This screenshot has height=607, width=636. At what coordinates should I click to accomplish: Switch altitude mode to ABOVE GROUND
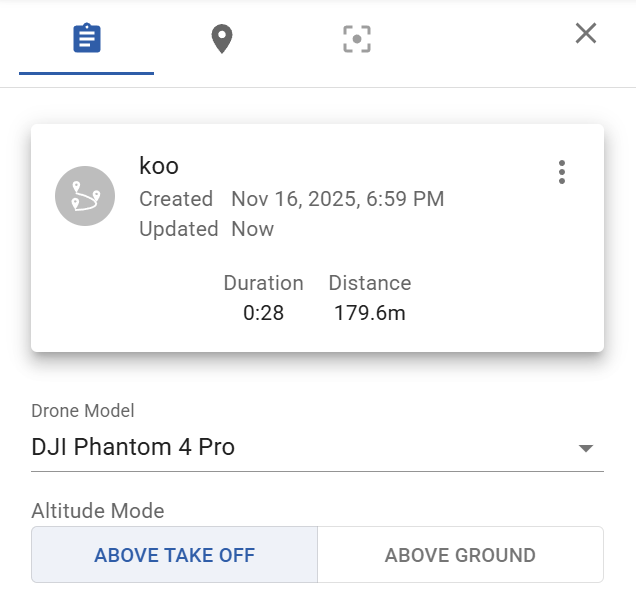click(x=460, y=555)
